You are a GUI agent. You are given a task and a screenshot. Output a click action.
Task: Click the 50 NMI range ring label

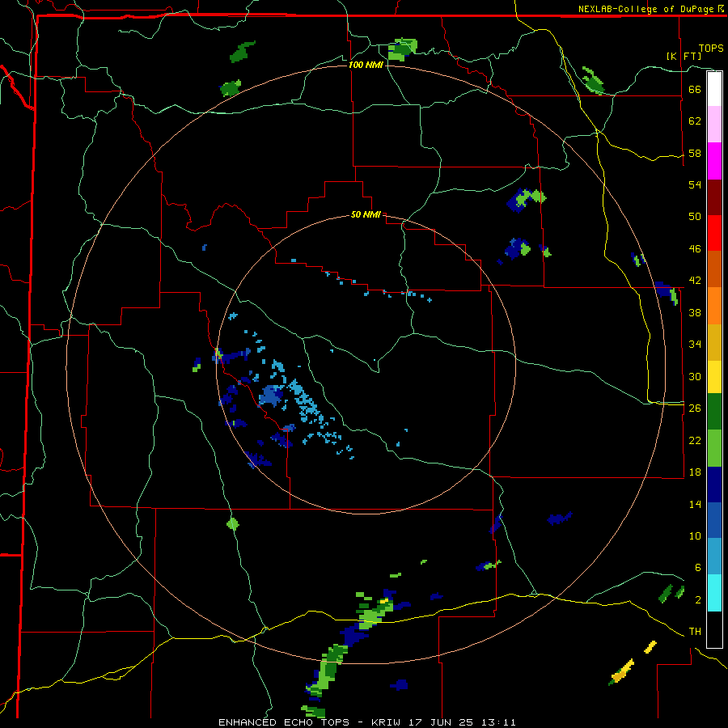click(366, 214)
